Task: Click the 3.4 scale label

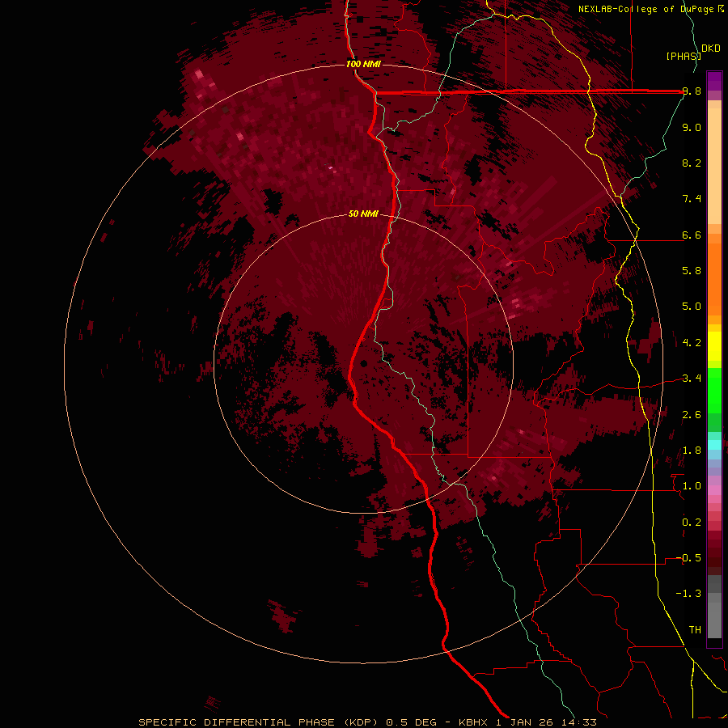Action: point(692,379)
